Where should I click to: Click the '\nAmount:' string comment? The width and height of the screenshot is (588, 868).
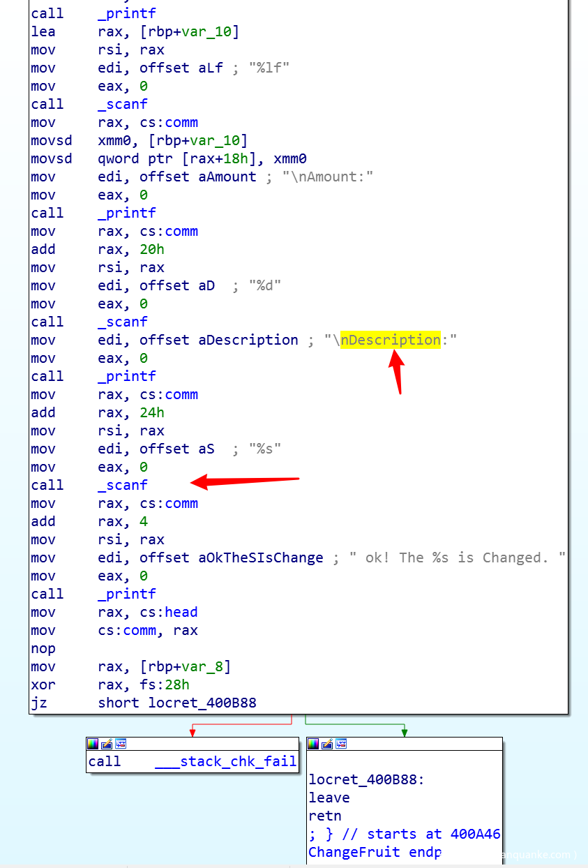(328, 177)
